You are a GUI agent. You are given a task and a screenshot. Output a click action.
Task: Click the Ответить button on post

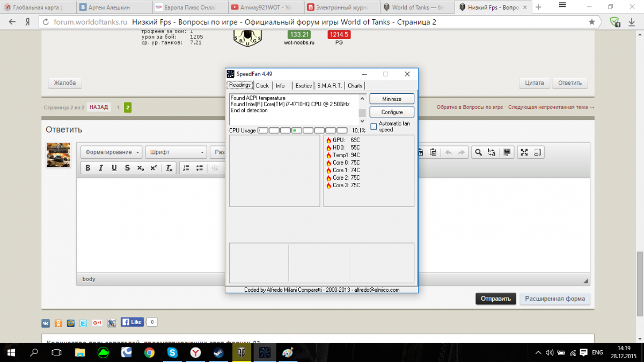[570, 83]
